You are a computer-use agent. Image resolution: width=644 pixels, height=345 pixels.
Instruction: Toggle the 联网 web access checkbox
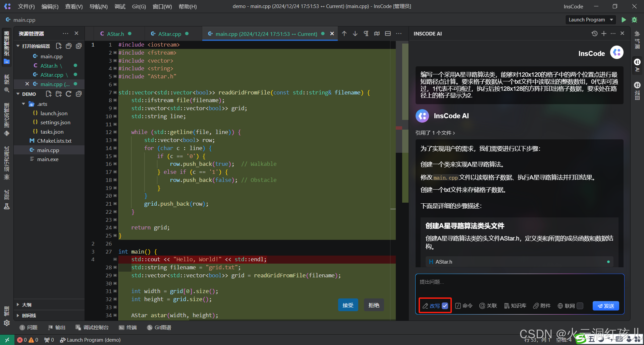click(580, 306)
